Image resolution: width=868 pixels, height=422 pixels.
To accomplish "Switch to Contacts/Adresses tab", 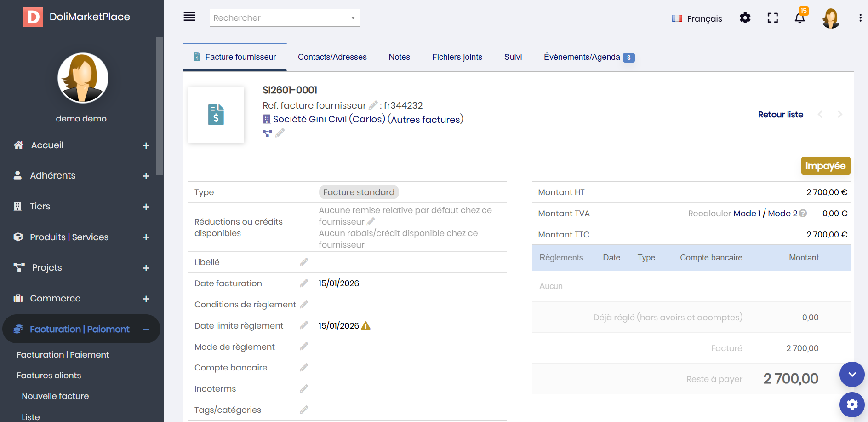I will [x=332, y=57].
